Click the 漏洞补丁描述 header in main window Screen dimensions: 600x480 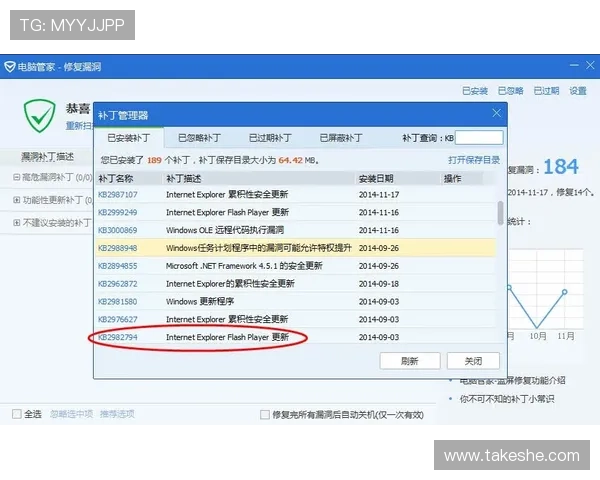point(47,157)
